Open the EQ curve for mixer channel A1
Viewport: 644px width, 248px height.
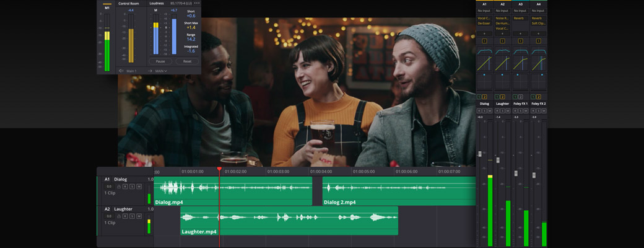484,51
